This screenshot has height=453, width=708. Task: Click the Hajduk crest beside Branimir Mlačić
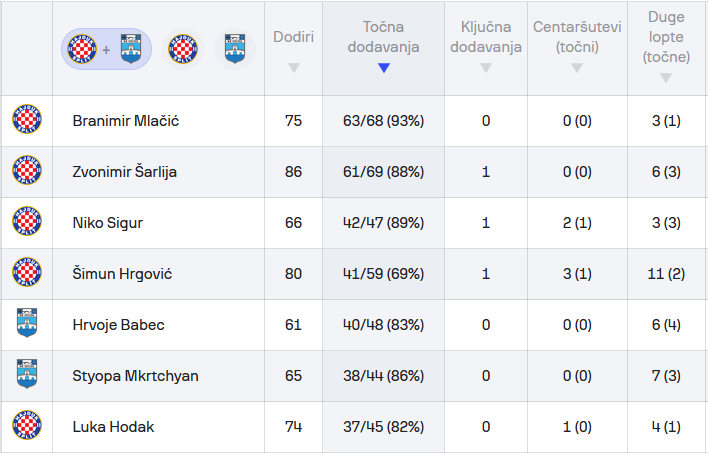point(26,121)
